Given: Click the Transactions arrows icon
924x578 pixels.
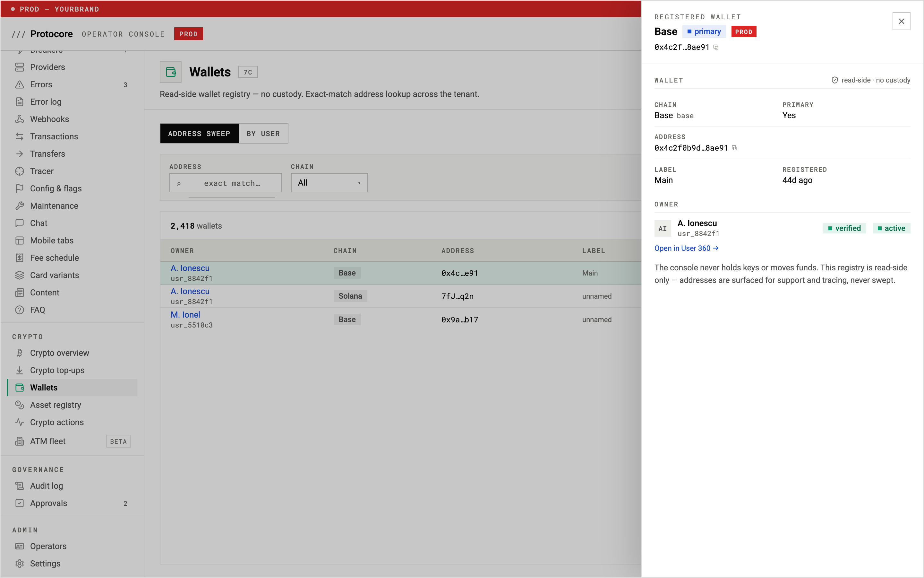Looking at the screenshot, I should click(20, 136).
